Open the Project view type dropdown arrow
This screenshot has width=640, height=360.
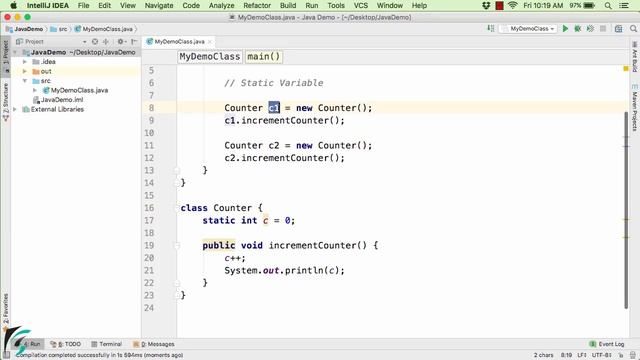pos(84,42)
